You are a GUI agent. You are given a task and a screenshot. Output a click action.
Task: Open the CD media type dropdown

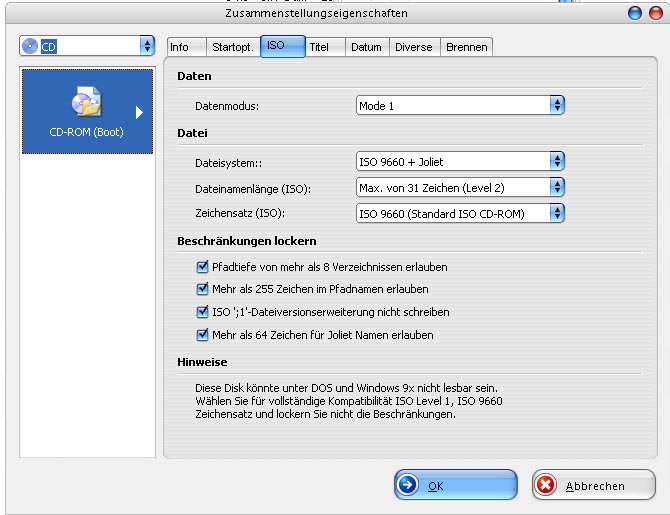87,46
